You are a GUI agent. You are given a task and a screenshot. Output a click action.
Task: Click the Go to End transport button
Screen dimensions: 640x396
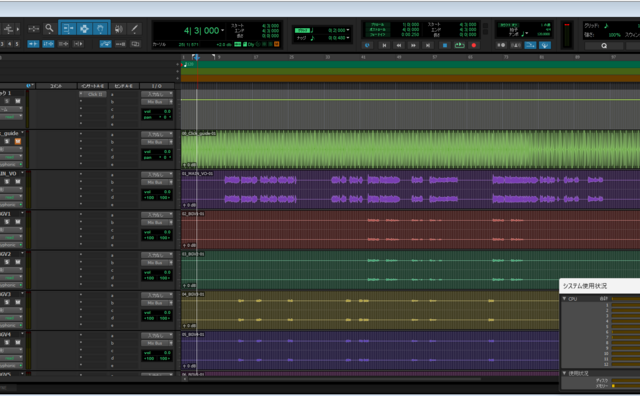tap(428, 45)
